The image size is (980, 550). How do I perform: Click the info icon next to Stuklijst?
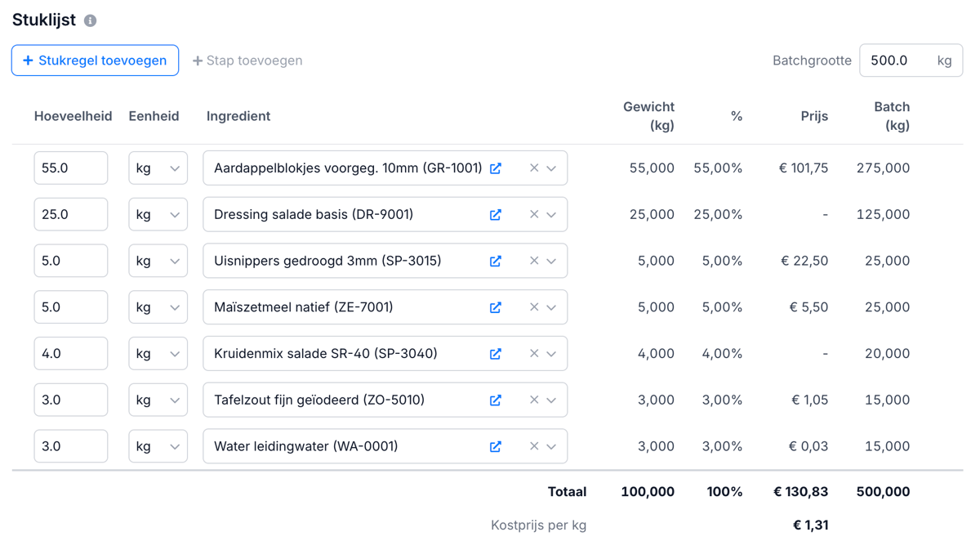click(91, 20)
